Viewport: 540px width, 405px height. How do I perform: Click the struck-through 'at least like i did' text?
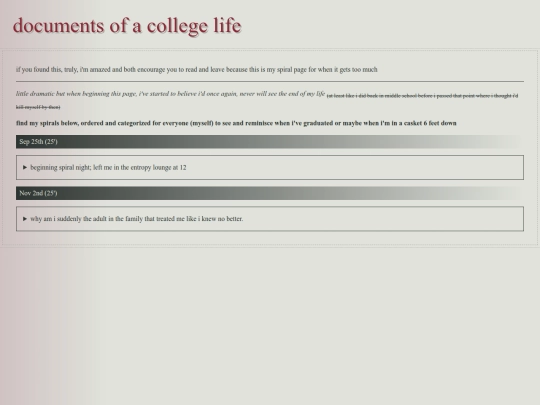point(422,96)
